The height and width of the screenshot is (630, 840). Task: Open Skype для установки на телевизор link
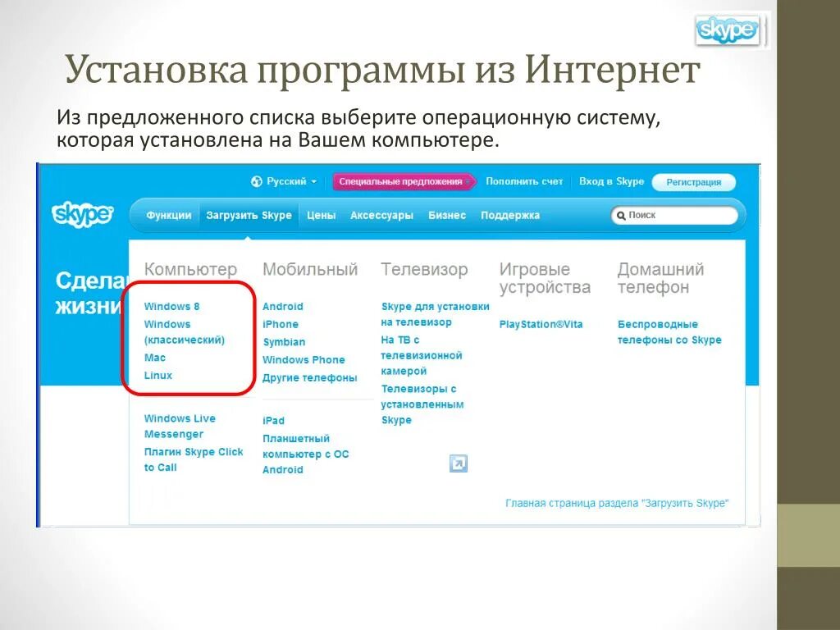point(435,314)
